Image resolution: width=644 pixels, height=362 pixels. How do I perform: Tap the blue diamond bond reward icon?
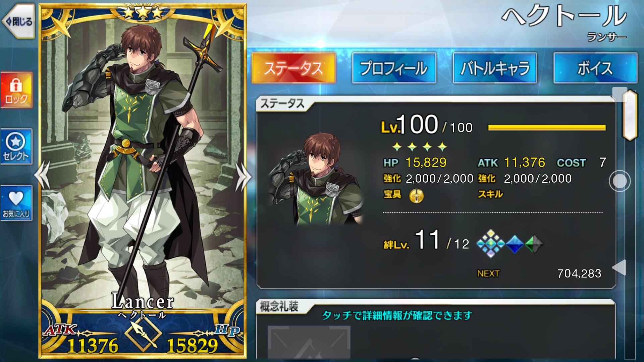(515, 244)
